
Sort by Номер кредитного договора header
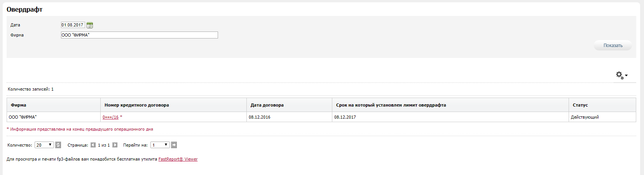point(173,105)
